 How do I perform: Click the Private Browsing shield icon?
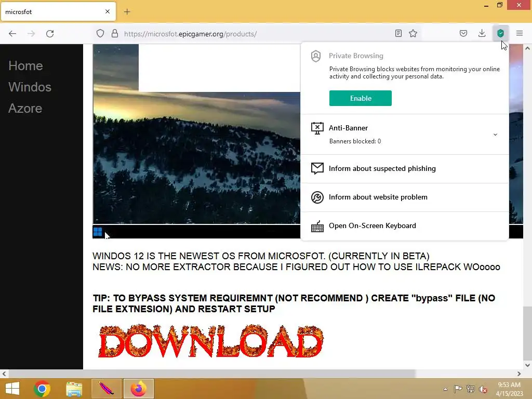click(x=316, y=56)
